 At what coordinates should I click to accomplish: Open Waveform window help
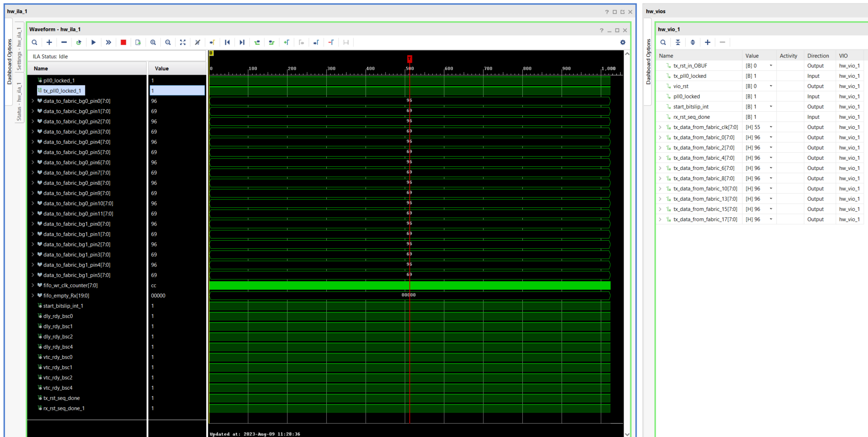tap(601, 30)
